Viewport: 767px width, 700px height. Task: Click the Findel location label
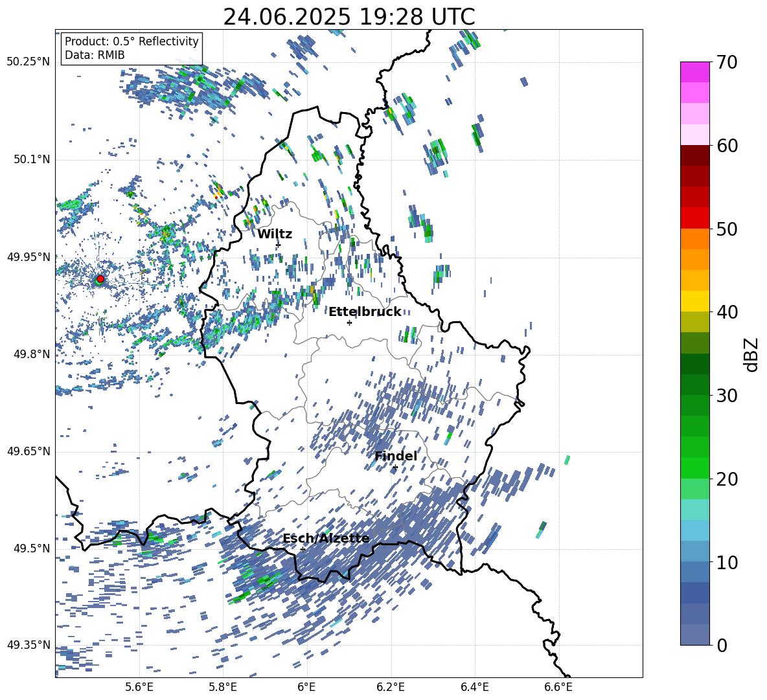tap(396, 456)
